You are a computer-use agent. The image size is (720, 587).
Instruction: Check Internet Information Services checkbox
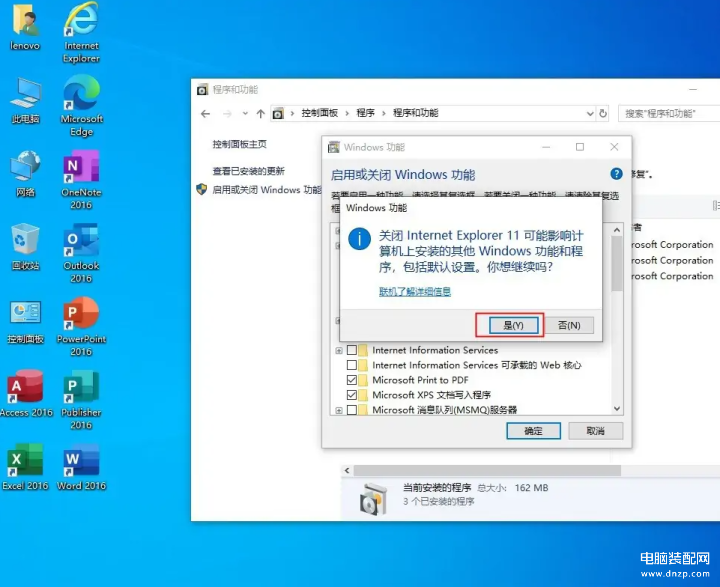(x=352, y=350)
